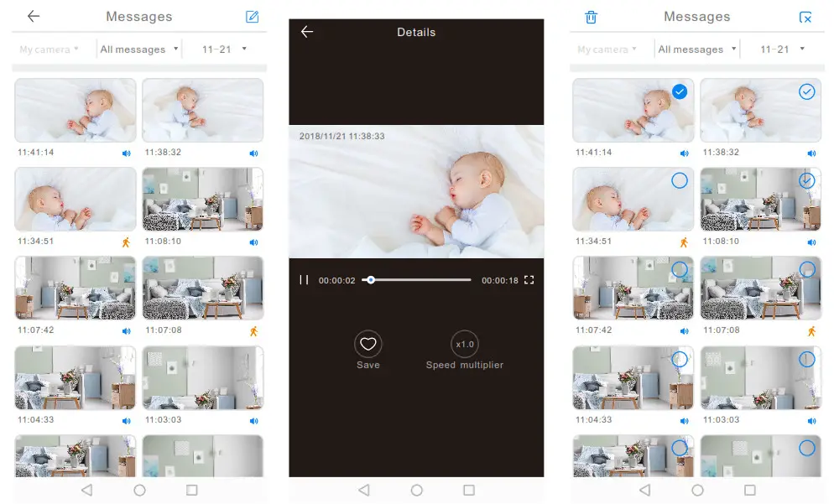This screenshot has height=504, width=834.
Task: Tap the back arrow on the Details screen
Action: 307,32
